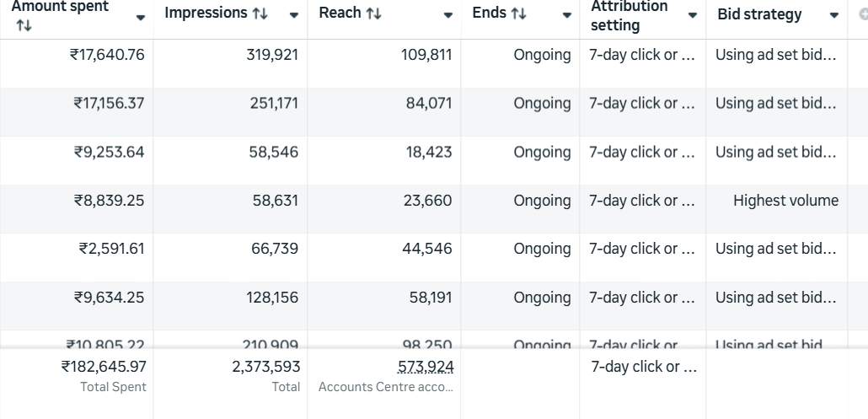Click sort arrows beside Impressions header
The height and width of the screenshot is (419, 868).
(x=261, y=13)
